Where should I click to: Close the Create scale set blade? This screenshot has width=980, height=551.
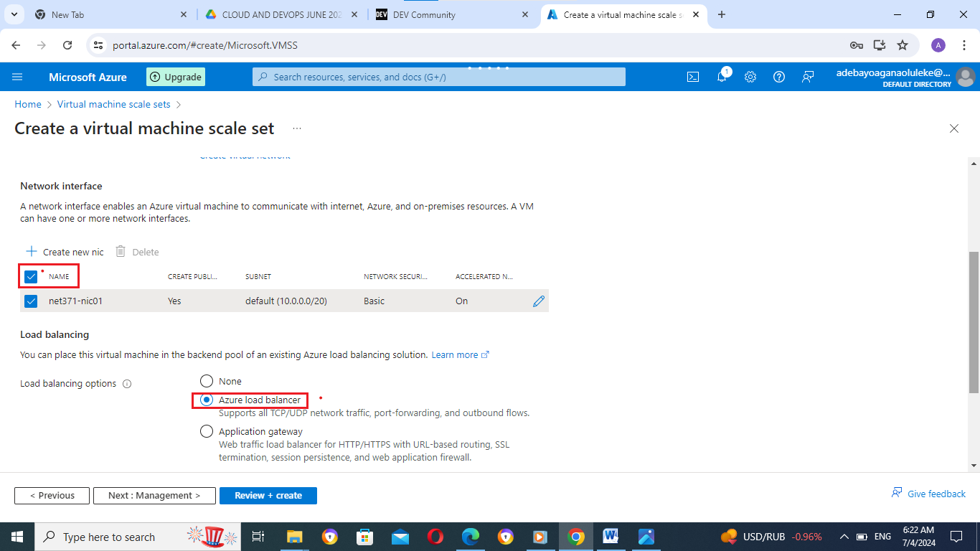click(954, 128)
